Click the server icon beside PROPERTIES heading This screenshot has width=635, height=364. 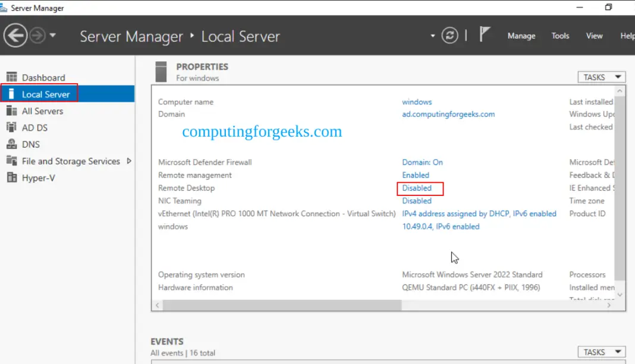[x=161, y=71]
